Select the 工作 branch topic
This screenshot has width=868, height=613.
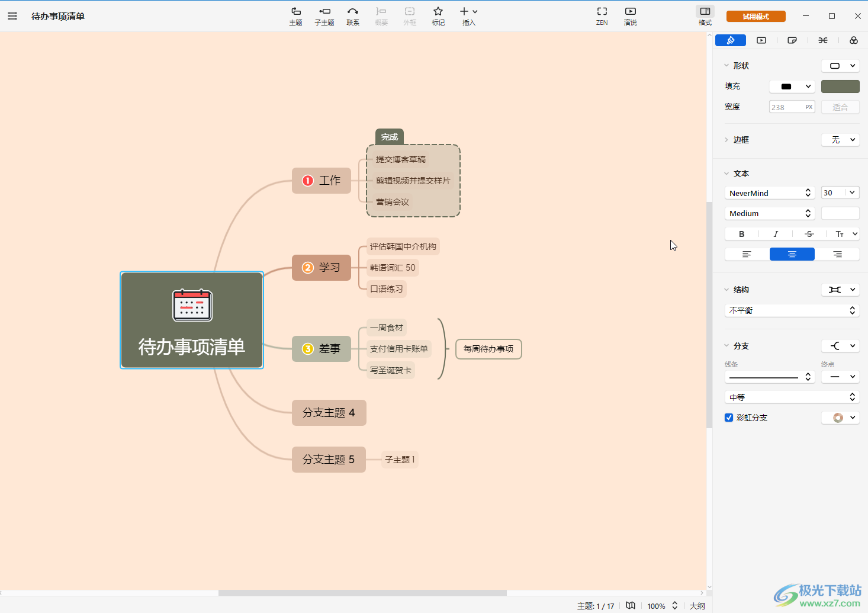[x=322, y=181]
